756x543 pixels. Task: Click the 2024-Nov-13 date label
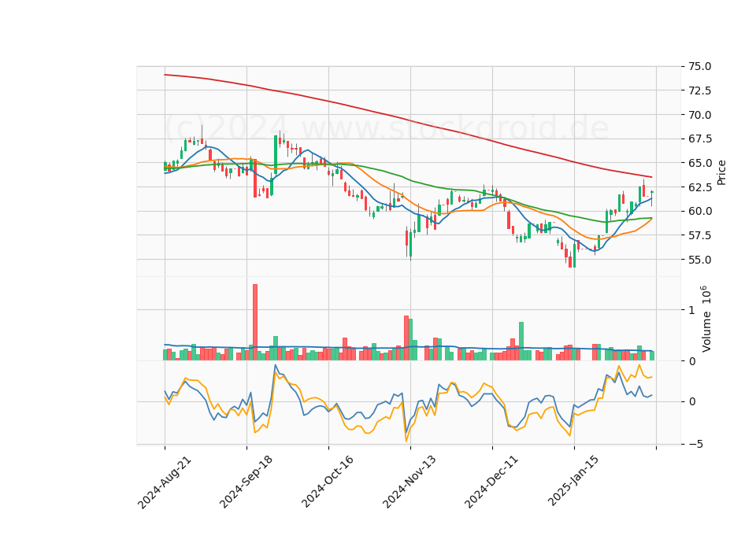(409, 482)
